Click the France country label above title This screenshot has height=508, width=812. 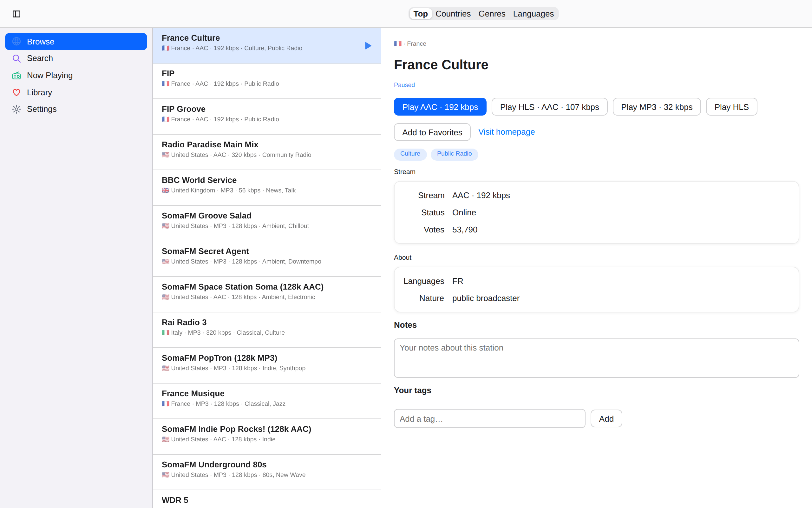(x=416, y=44)
